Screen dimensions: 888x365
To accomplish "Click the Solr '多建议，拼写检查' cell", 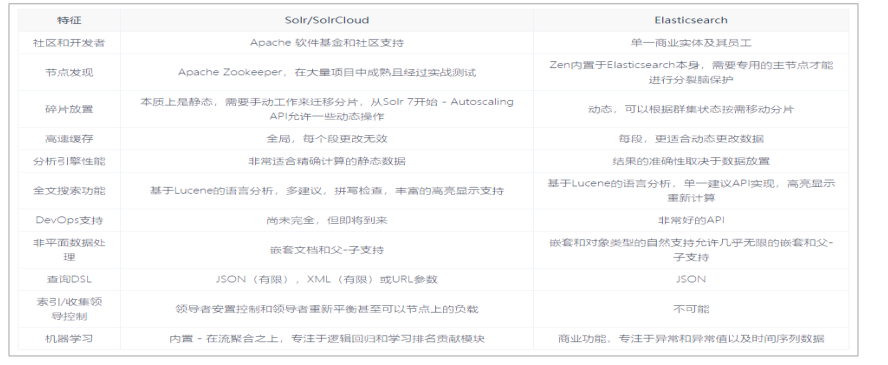I will pyautogui.click(x=327, y=191).
